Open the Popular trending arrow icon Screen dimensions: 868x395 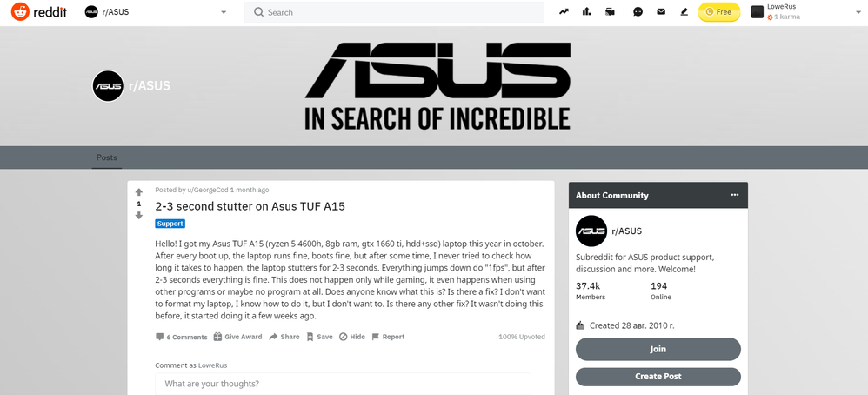(564, 11)
